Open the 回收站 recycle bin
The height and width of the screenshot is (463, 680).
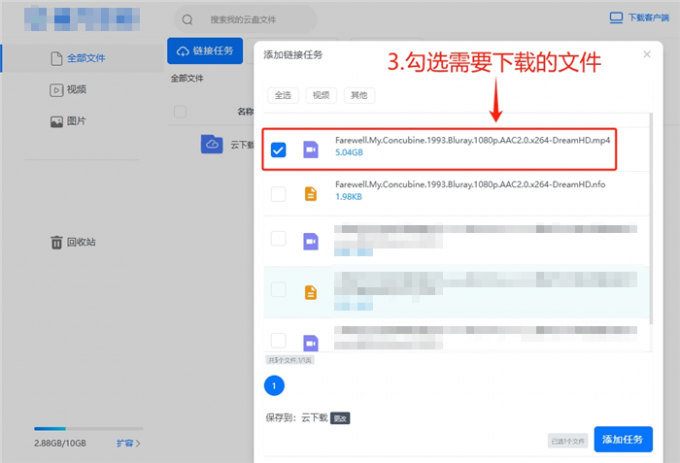81,242
